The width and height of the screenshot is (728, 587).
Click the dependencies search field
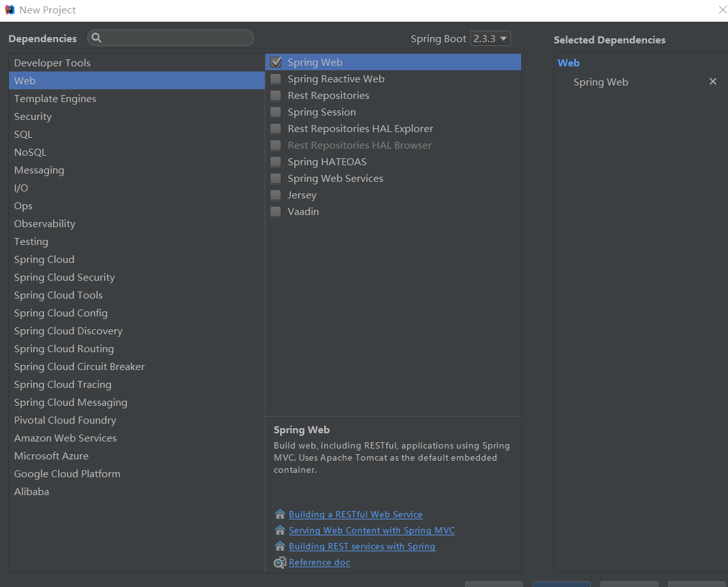tap(170, 38)
